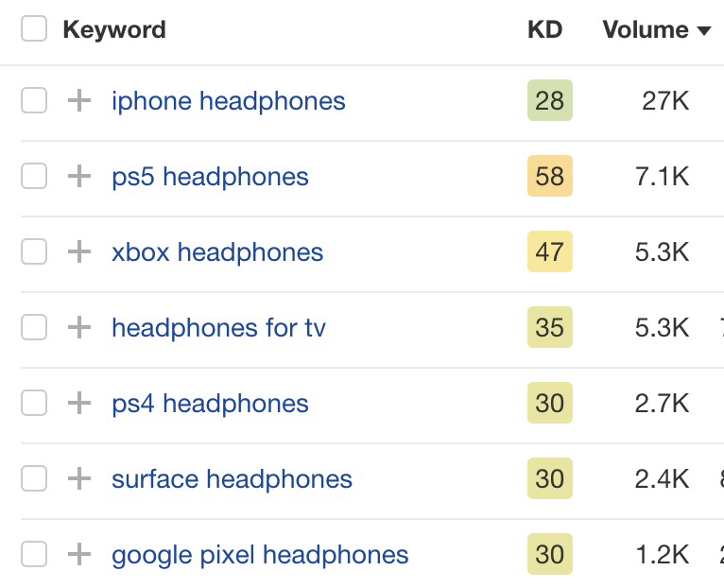Add xbox headphones with plus icon
The height and width of the screenshot is (588, 724).
79,251
